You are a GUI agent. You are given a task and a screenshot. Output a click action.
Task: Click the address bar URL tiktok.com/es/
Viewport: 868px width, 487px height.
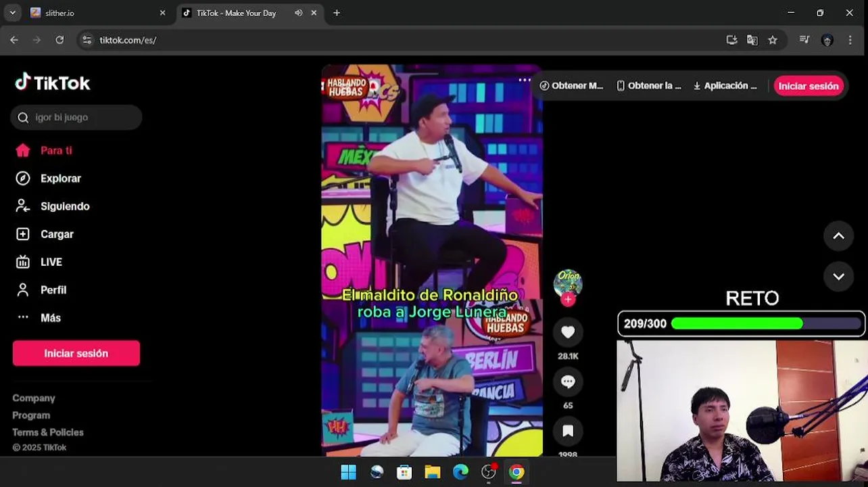[128, 40]
